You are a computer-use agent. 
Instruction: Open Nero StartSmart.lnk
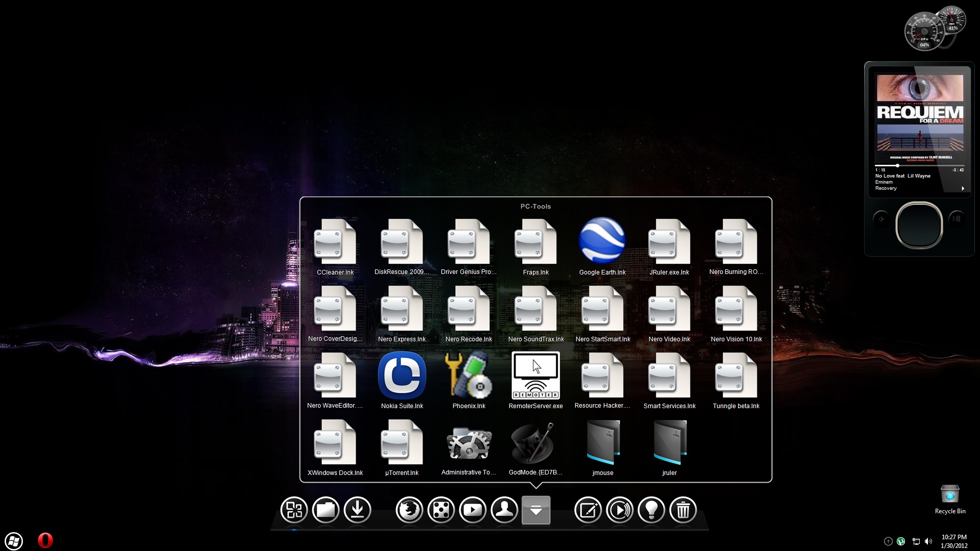pos(602,314)
